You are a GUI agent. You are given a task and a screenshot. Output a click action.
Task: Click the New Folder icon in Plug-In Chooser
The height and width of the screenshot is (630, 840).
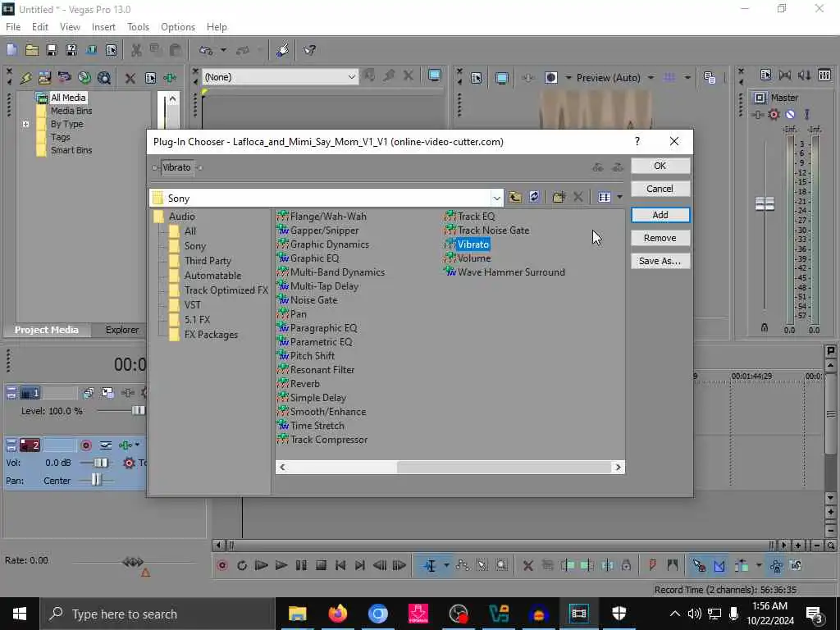coord(559,197)
